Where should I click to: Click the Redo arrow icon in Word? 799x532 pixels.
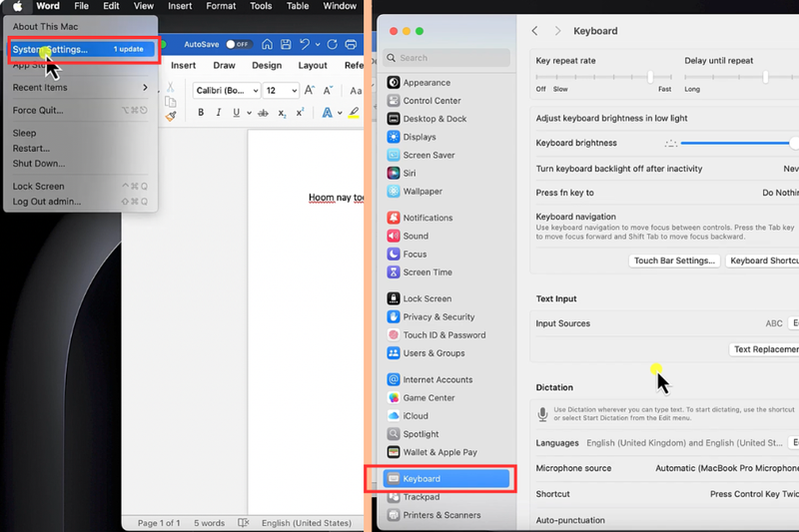pos(333,44)
